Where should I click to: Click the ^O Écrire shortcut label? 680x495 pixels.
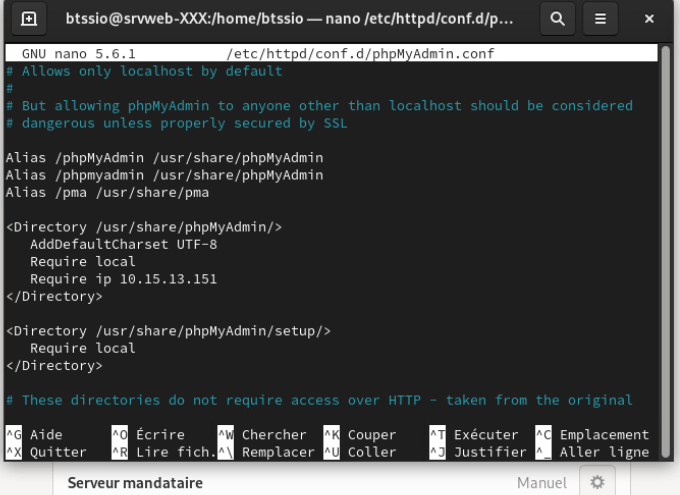click(148, 435)
